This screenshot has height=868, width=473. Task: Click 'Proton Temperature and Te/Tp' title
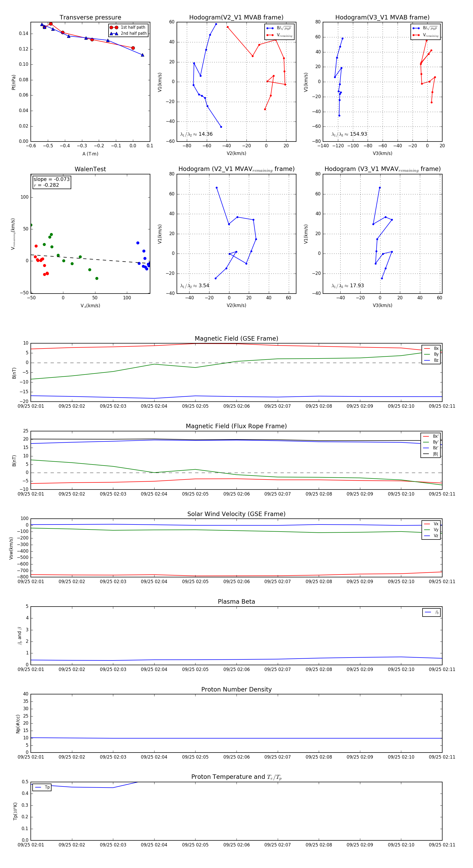[x=236, y=777]
